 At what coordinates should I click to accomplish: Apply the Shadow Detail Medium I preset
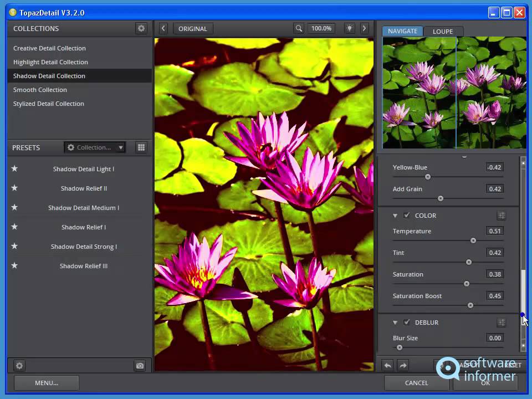point(84,208)
